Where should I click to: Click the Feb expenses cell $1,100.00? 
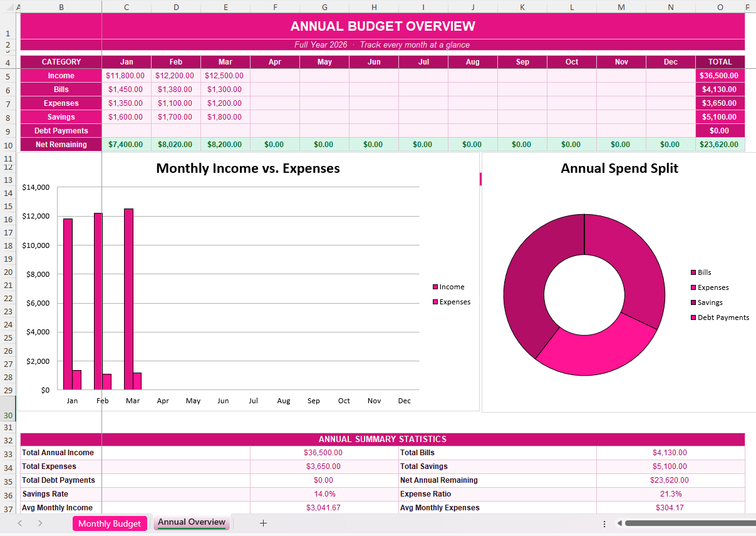[176, 103]
